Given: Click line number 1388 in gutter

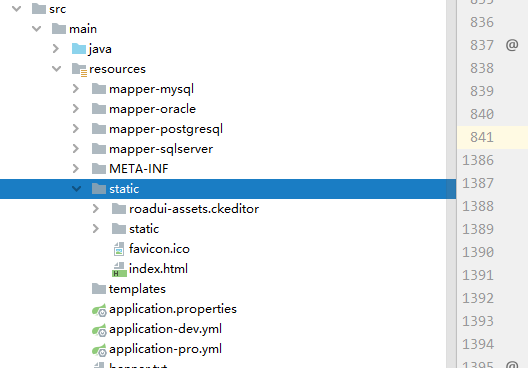Looking at the screenshot, I should point(478,206).
